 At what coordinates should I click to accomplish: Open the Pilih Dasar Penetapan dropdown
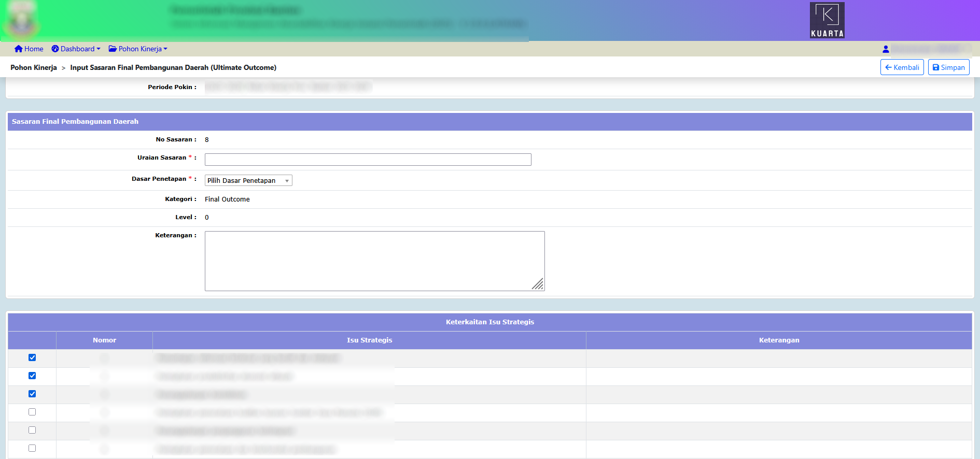[x=248, y=181]
